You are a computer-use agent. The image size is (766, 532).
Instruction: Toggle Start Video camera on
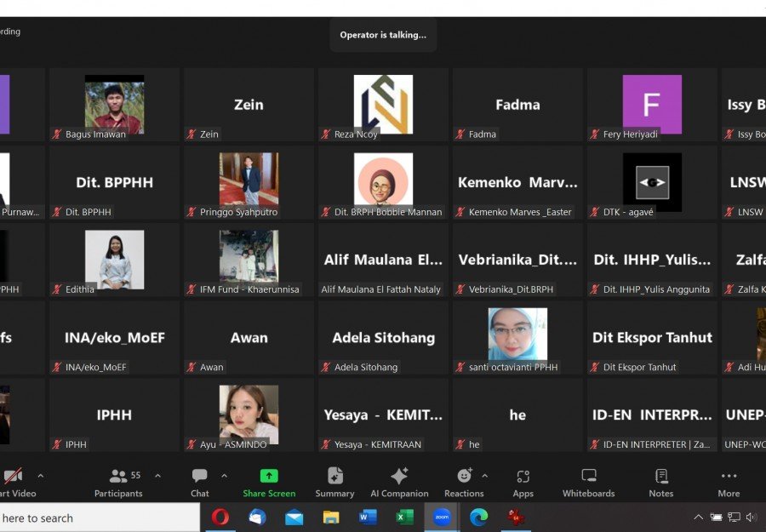(x=14, y=482)
